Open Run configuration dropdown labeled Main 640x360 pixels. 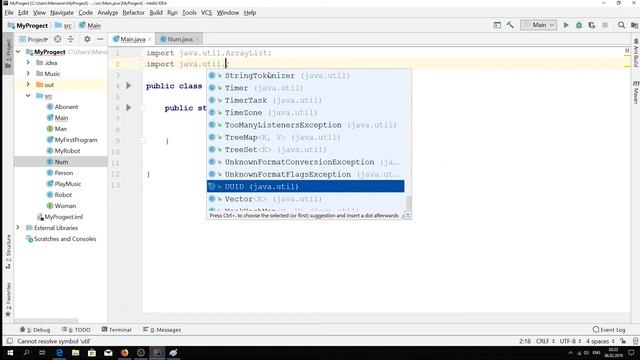(x=539, y=25)
